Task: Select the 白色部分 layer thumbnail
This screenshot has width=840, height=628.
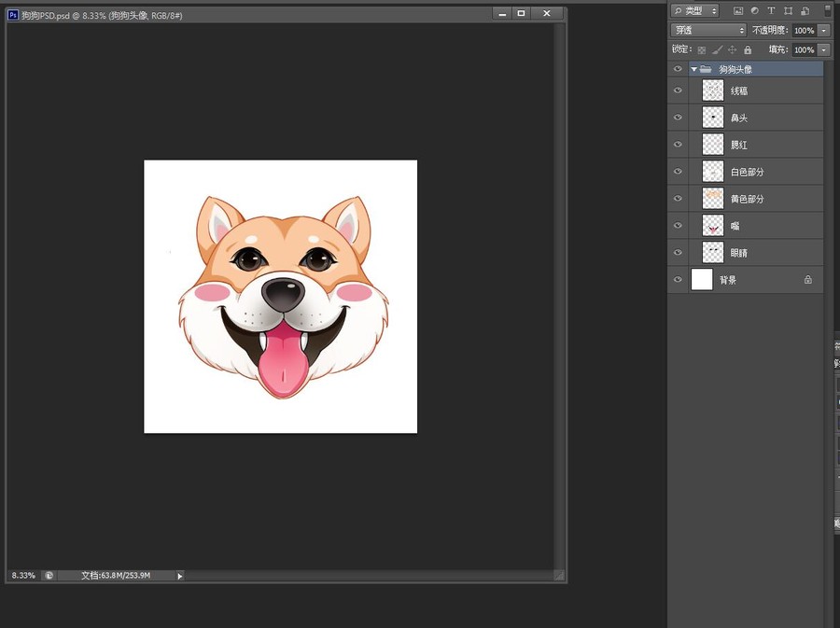Action: point(713,172)
